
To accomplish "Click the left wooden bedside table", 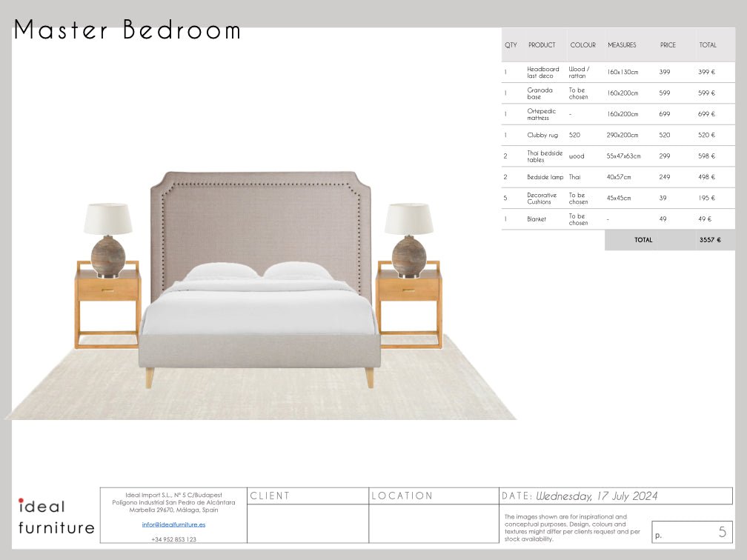I will point(107,304).
